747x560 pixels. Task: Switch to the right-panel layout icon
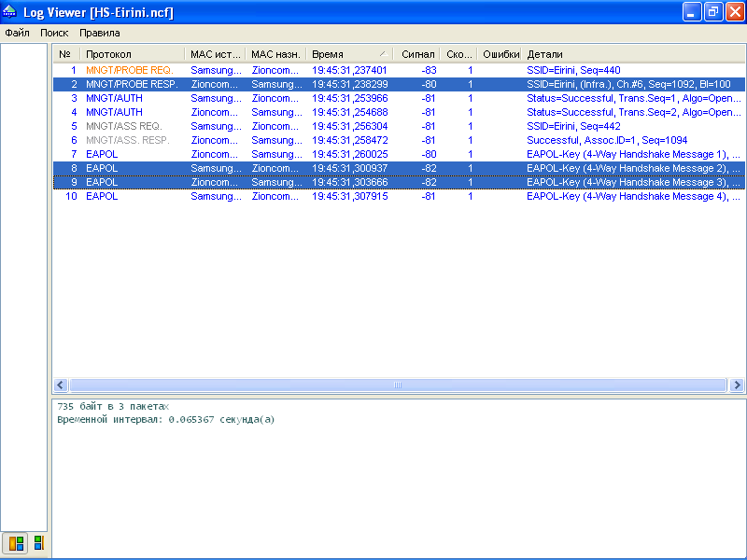tap(38, 542)
